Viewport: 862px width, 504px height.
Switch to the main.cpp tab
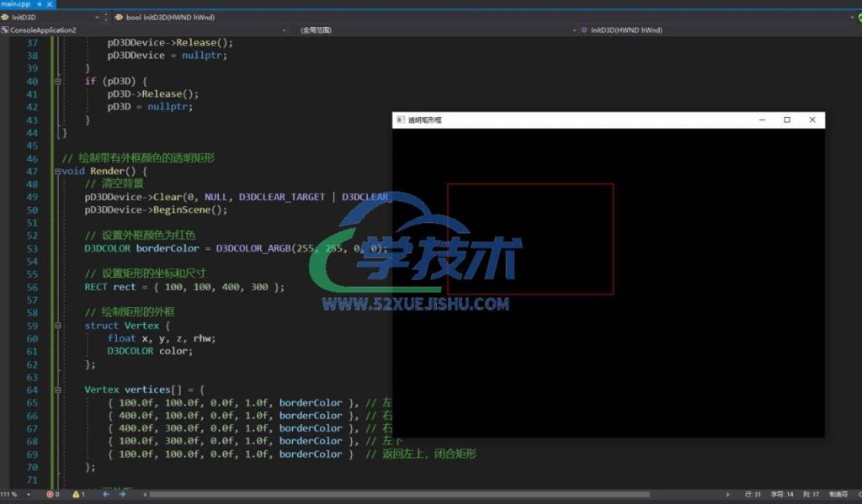[17, 4]
